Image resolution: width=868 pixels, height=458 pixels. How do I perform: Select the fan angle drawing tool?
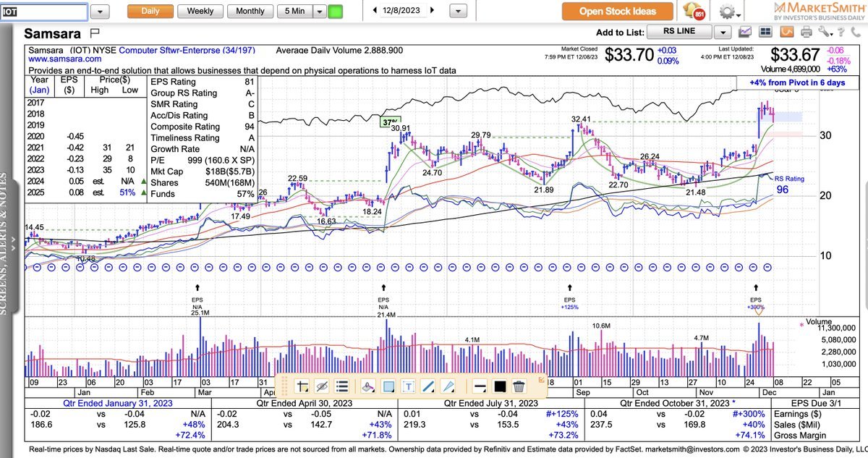(x=448, y=386)
